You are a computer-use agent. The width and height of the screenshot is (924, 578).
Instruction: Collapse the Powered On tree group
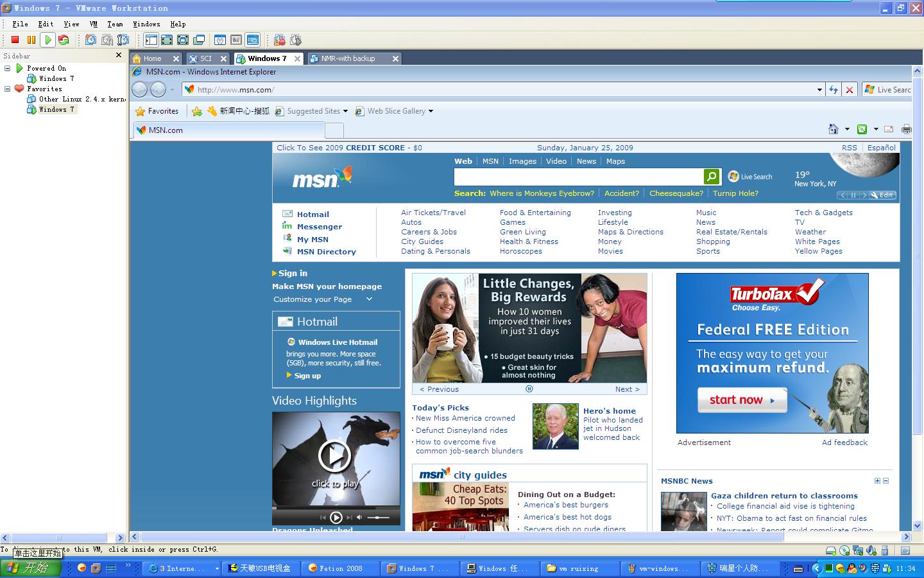pos(8,68)
